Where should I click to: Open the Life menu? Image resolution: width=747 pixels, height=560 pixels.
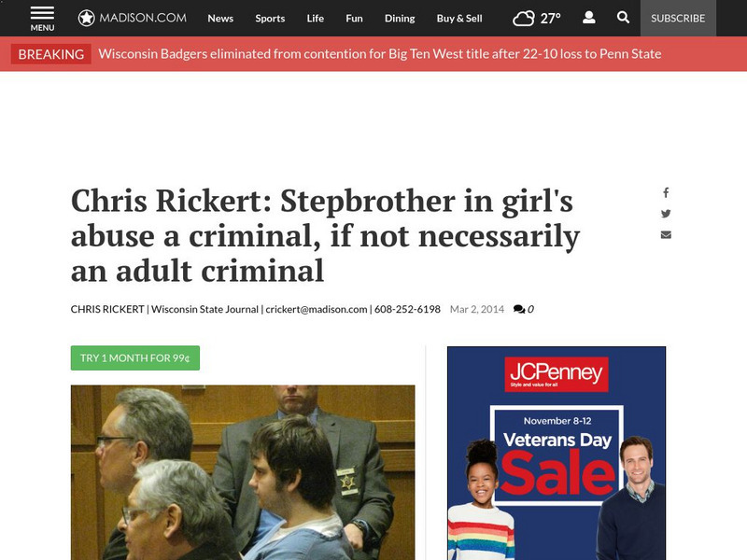coord(315,18)
